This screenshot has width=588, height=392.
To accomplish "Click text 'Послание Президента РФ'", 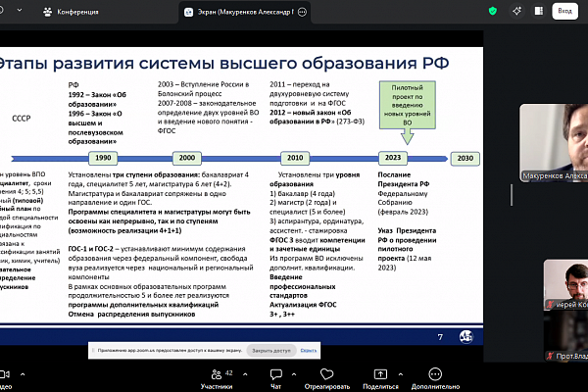I will 404,179.
